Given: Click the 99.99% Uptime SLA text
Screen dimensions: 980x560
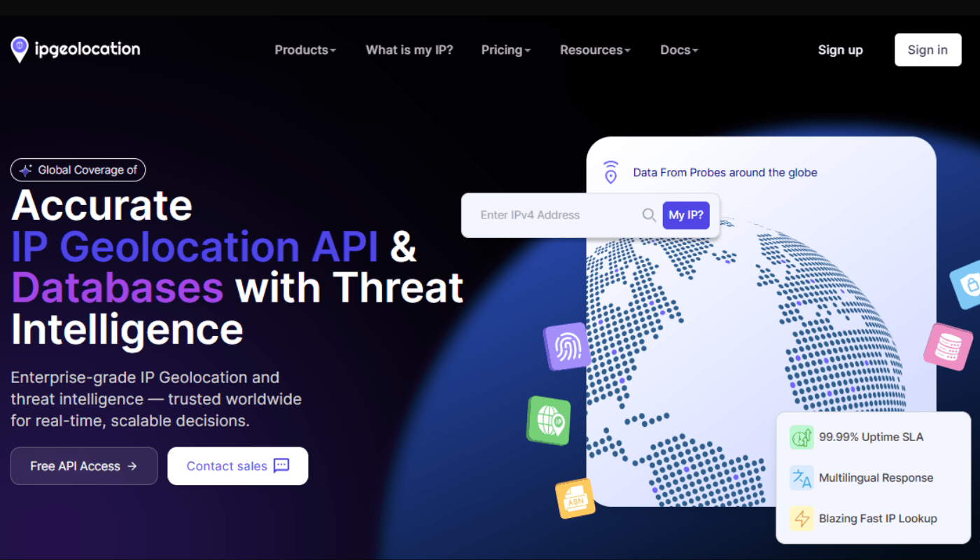Looking at the screenshot, I should click(871, 437).
